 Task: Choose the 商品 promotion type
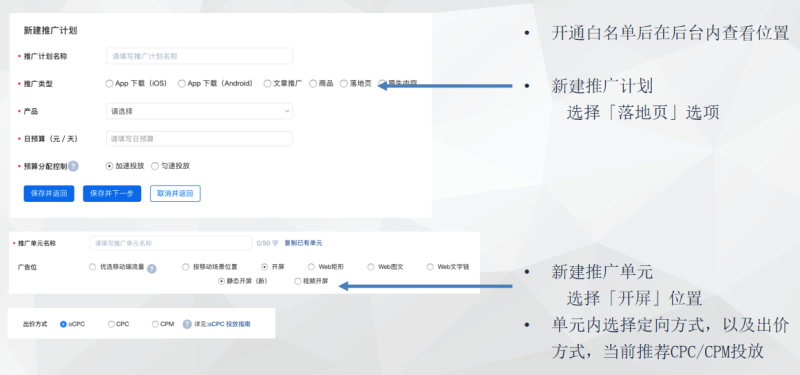coord(313,84)
